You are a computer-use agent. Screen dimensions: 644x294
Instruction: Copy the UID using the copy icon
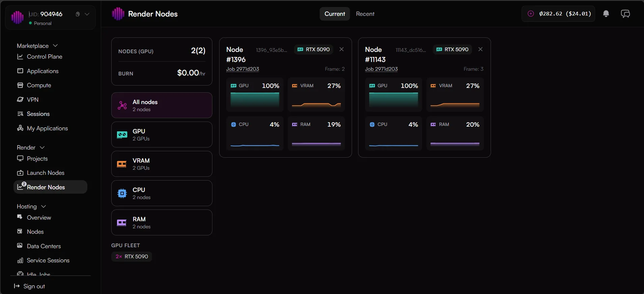(78, 14)
